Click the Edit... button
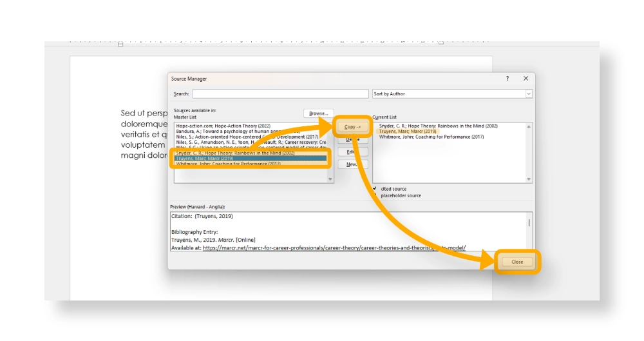The height and width of the screenshot is (341, 644). coord(353,152)
